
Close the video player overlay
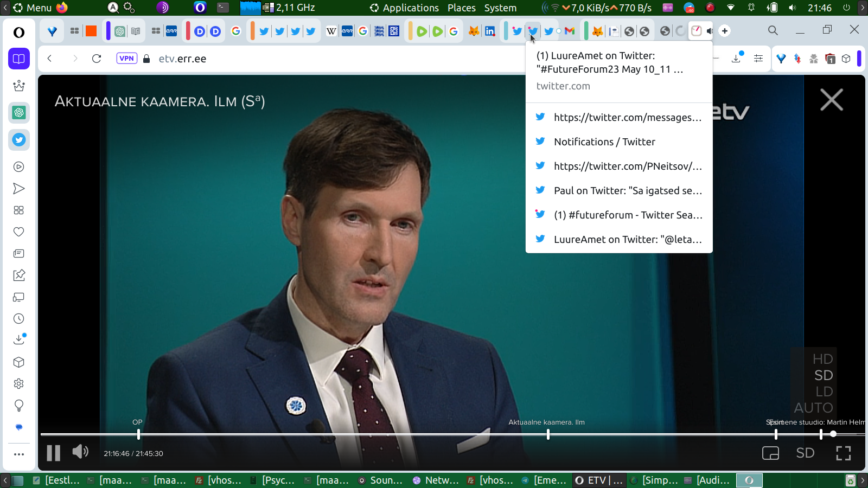point(831,100)
